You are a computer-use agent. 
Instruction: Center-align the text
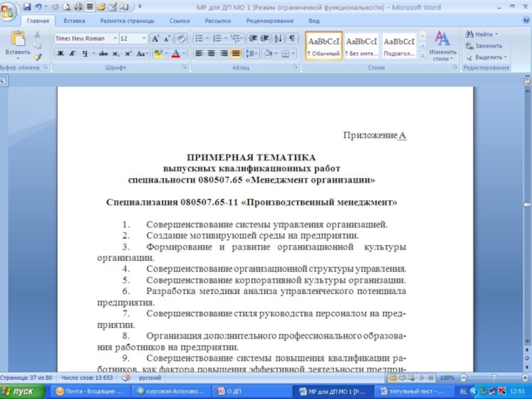click(x=211, y=53)
